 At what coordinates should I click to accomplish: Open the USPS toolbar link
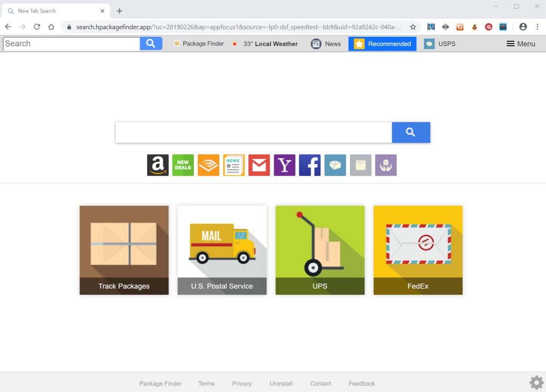[x=440, y=44]
